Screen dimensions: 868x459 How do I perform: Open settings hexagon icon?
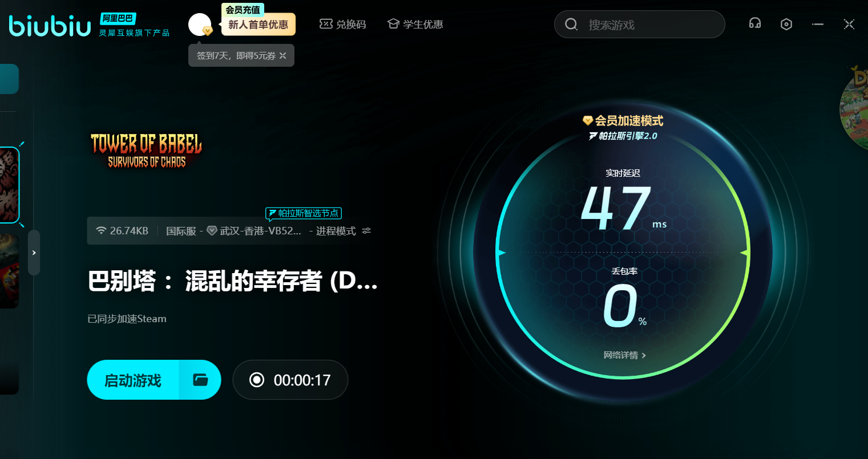click(x=786, y=24)
